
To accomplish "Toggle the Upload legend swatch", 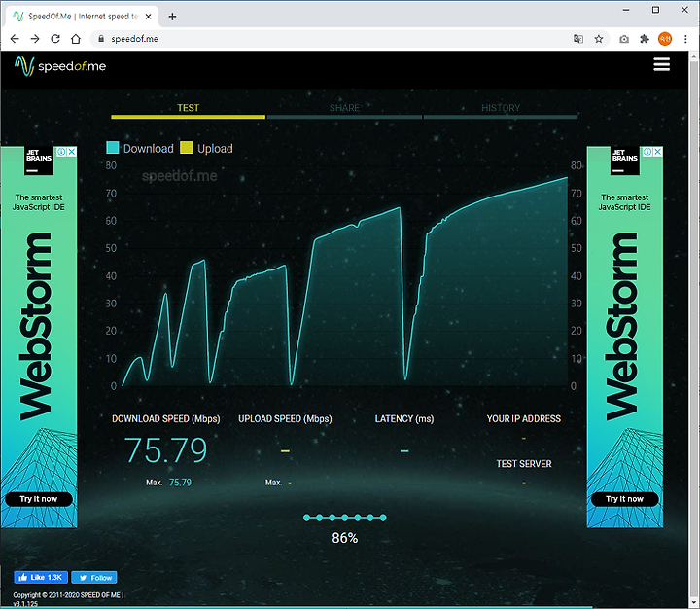I will point(186,148).
